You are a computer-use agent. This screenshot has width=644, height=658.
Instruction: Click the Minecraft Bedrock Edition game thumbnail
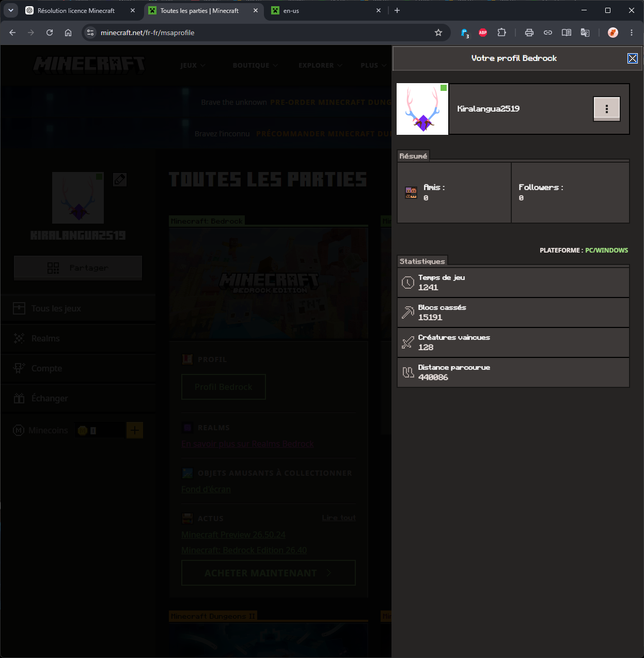pyautogui.click(x=269, y=283)
